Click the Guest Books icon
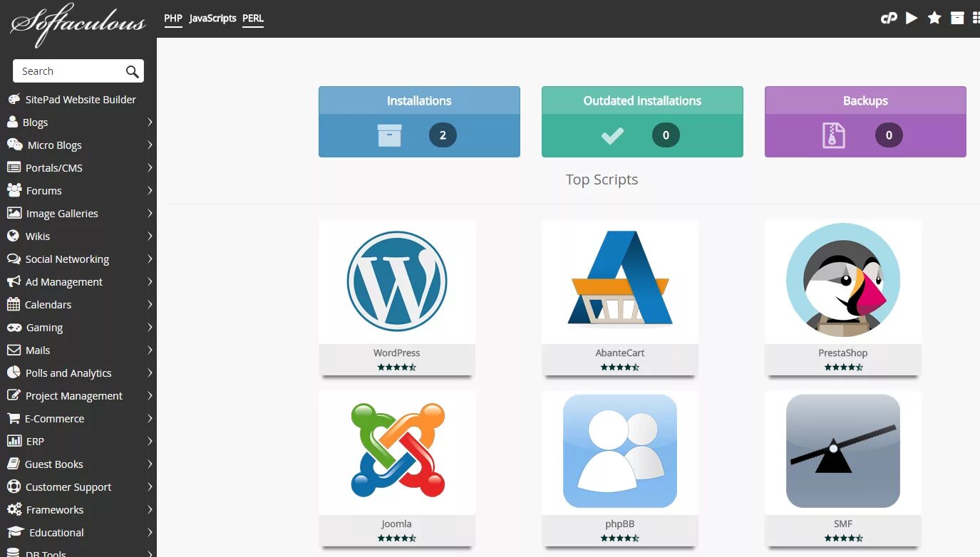This screenshot has height=557, width=980. 13,464
